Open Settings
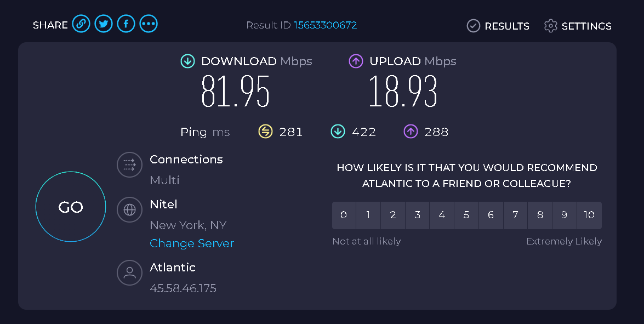Image resolution: width=644 pixels, height=324 pixels. 578,26
